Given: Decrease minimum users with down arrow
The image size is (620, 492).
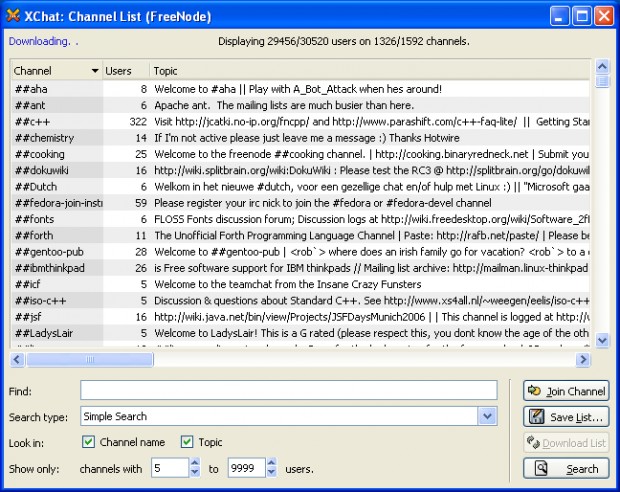Looking at the screenshot, I should coord(195,473).
